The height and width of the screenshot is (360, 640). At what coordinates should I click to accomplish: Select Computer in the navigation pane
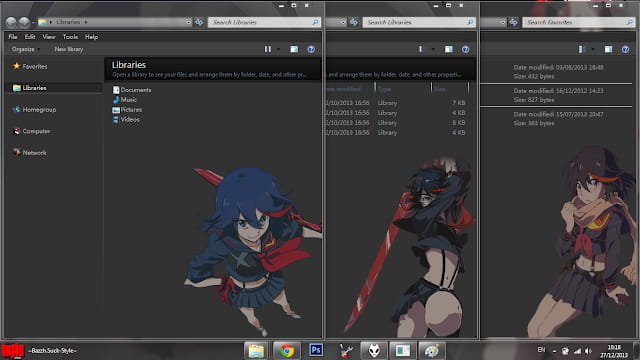(x=31, y=131)
